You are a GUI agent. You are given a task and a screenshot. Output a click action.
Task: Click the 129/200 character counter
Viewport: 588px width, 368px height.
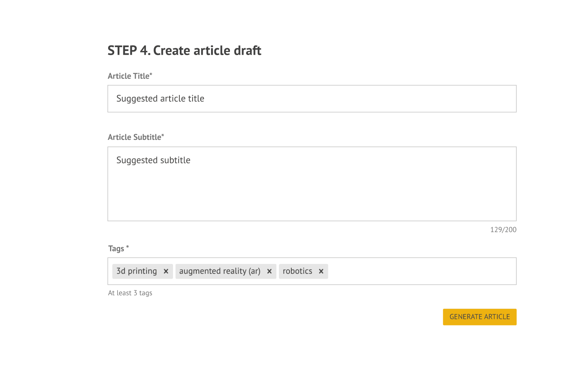tap(503, 229)
